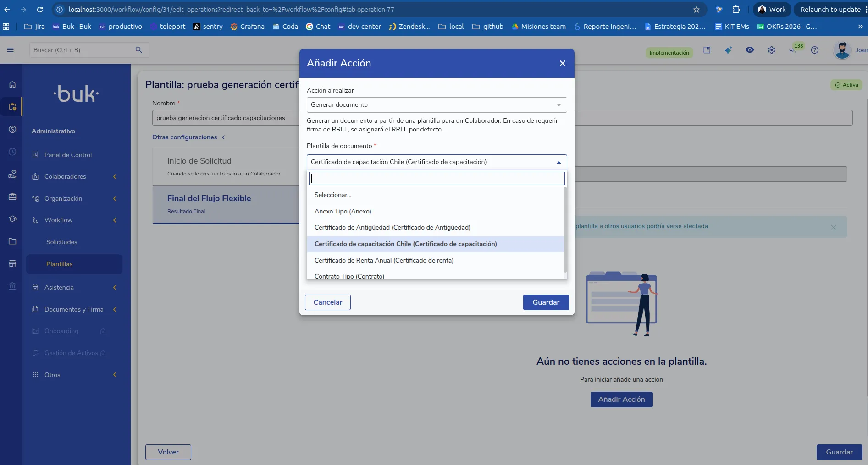Open the sparkle AI assistant icon
The width and height of the screenshot is (868, 465).
click(728, 50)
